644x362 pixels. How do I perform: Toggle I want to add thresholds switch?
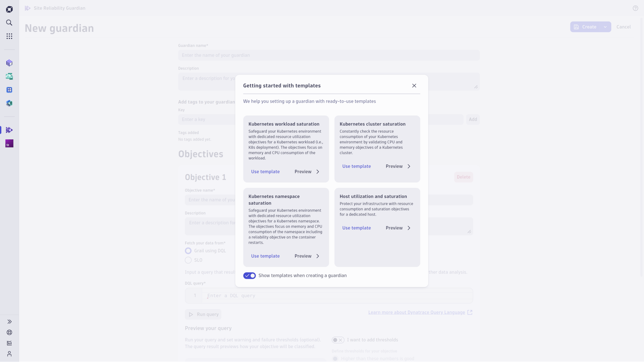pos(338,340)
